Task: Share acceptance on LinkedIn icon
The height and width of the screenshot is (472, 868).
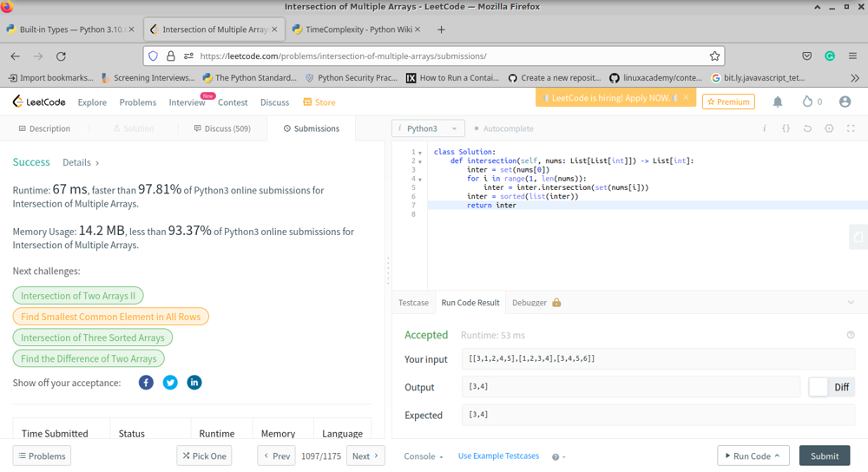Action: (194, 383)
